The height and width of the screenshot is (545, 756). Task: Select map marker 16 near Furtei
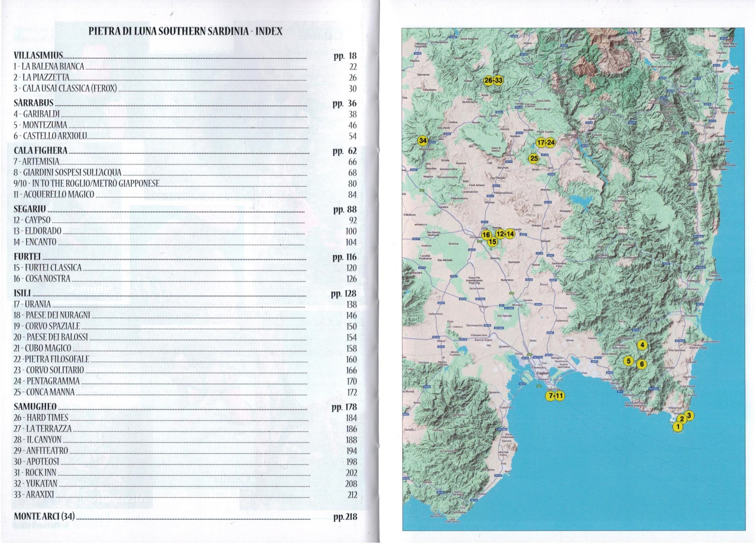pyautogui.click(x=486, y=235)
